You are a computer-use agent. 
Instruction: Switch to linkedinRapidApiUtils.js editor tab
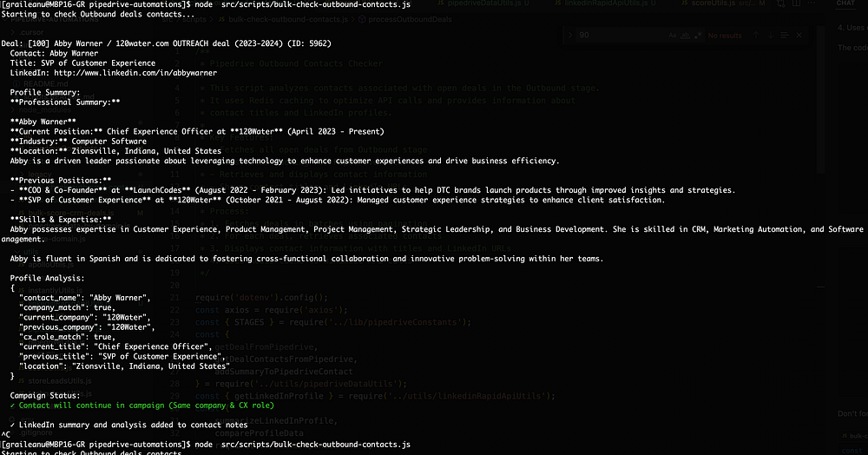click(607, 3)
